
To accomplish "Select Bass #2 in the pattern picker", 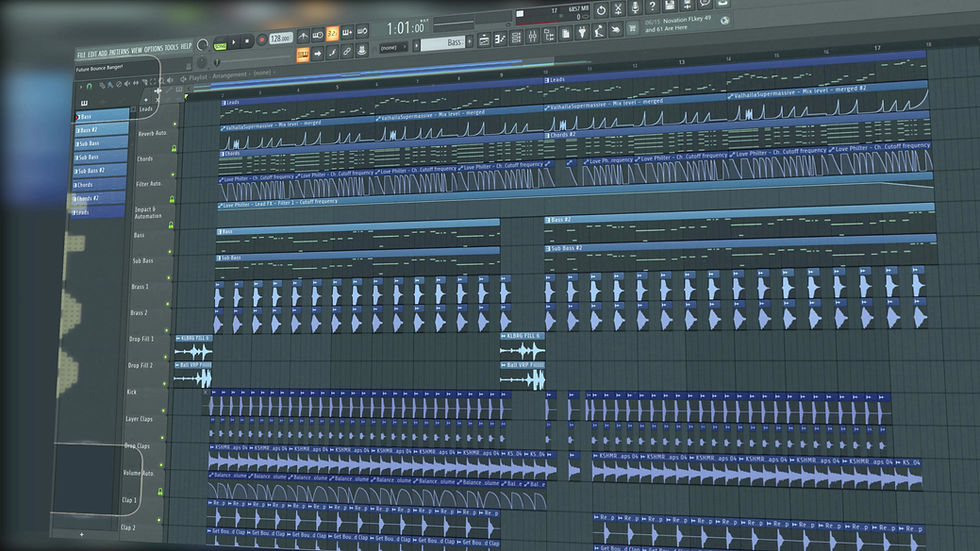I will coord(100,130).
